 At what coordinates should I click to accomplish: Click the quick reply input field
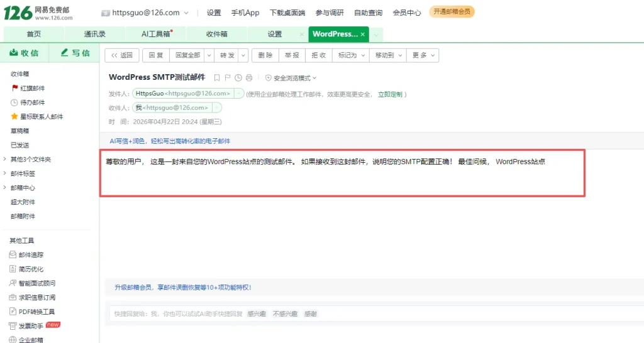[176, 313]
